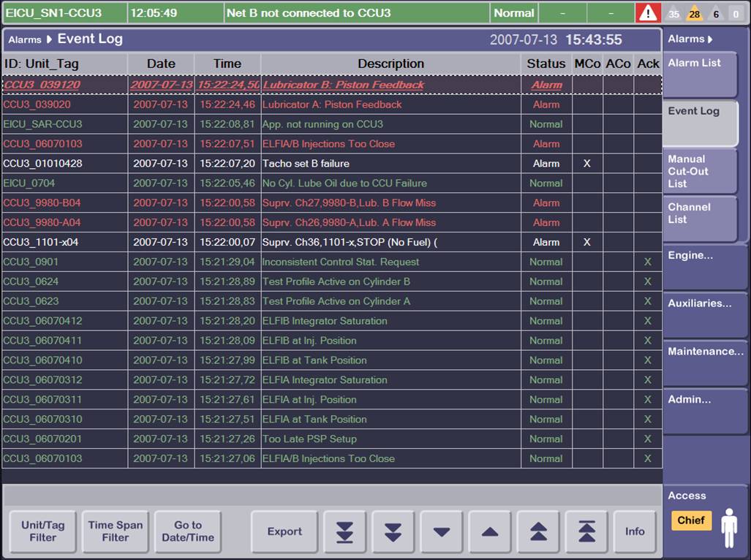Image resolution: width=751 pixels, height=560 pixels.
Task: Toggle Ack mark for CCU3_0901 row
Action: (647, 262)
